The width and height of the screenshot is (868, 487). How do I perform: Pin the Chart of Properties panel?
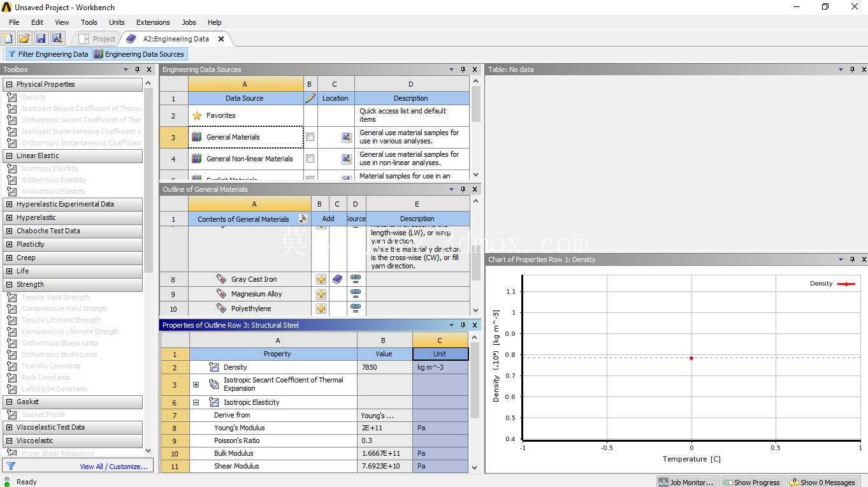pos(852,259)
